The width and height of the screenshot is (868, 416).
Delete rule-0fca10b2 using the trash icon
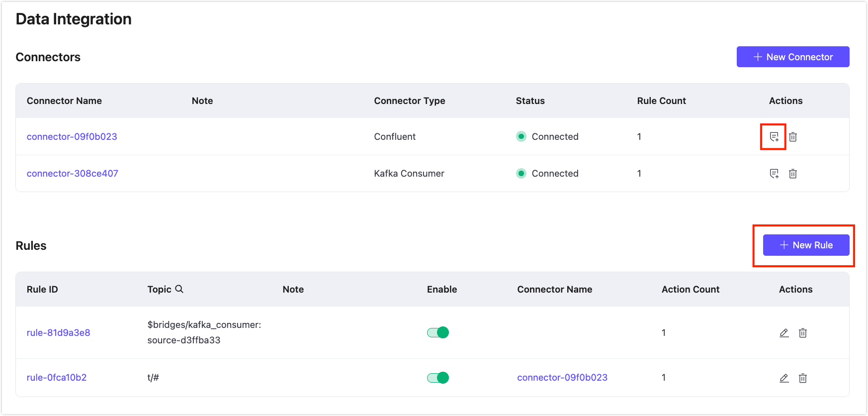[x=803, y=378]
